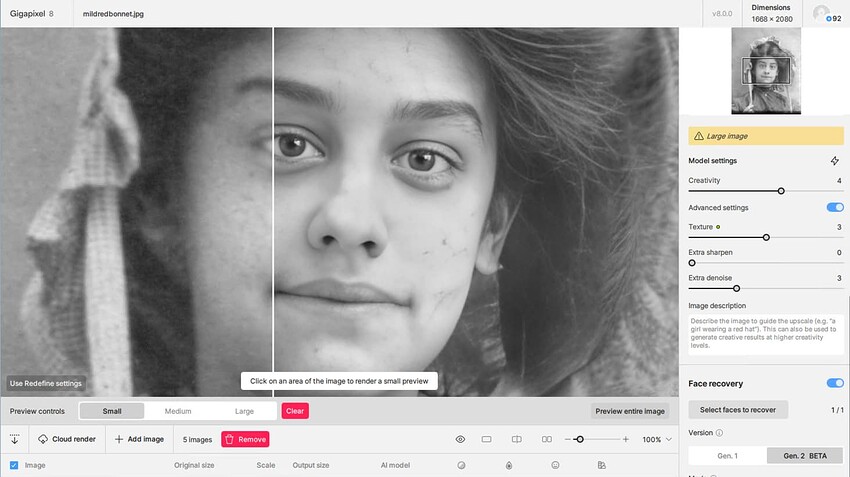Image resolution: width=850 pixels, height=477 pixels.
Task: Adjust the Creativity slider handle
Action: (x=781, y=191)
